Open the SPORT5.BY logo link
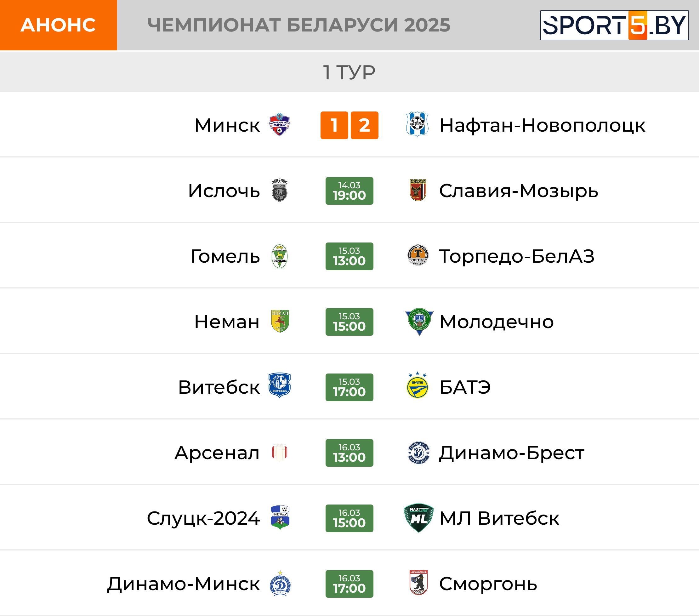Viewport: 699px width, 616px height. click(x=614, y=25)
